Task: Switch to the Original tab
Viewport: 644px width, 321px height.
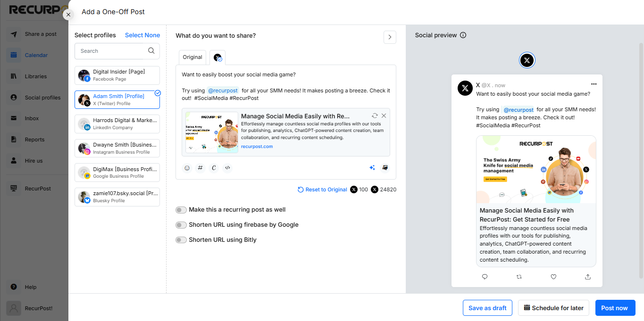Action: point(192,57)
